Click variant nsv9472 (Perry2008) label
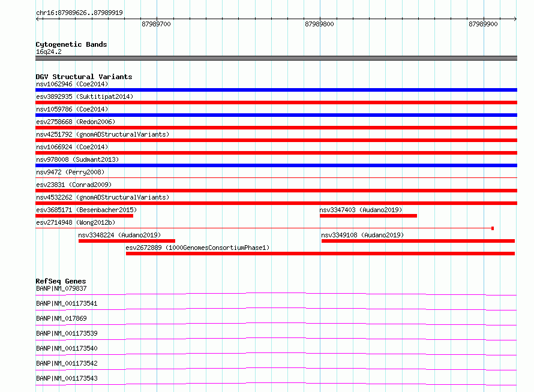 70,172
